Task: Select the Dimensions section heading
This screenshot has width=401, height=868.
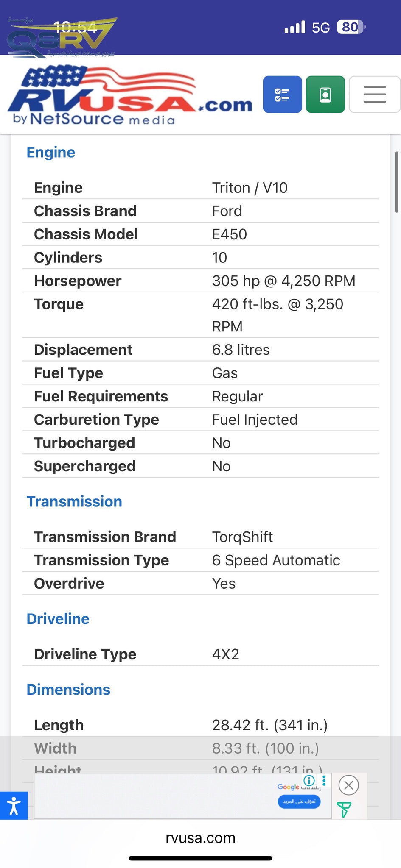Action: (68, 690)
